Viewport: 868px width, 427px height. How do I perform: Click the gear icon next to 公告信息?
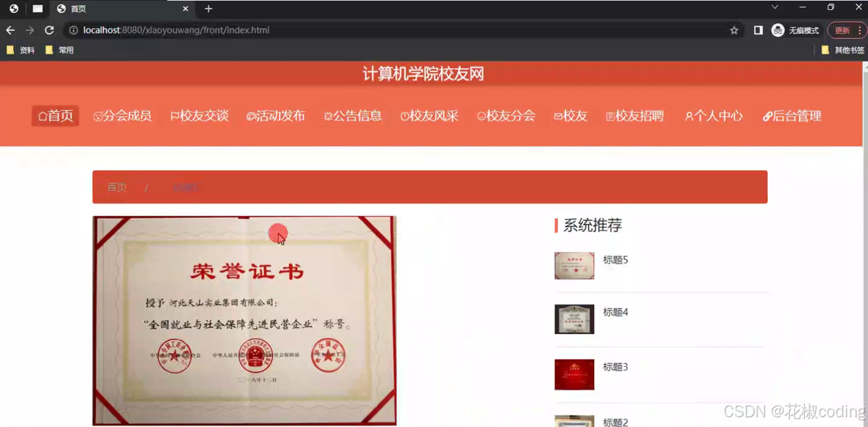point(327,116)
